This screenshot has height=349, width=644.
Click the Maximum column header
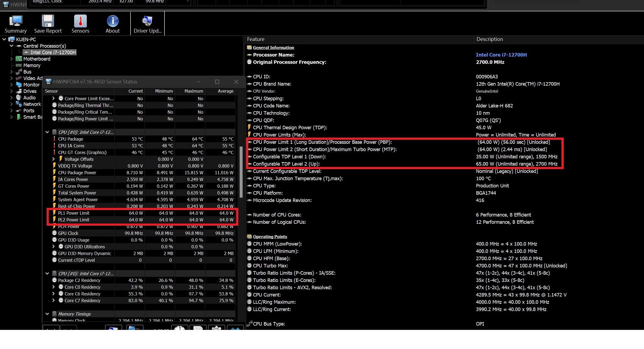coord(190,91)
